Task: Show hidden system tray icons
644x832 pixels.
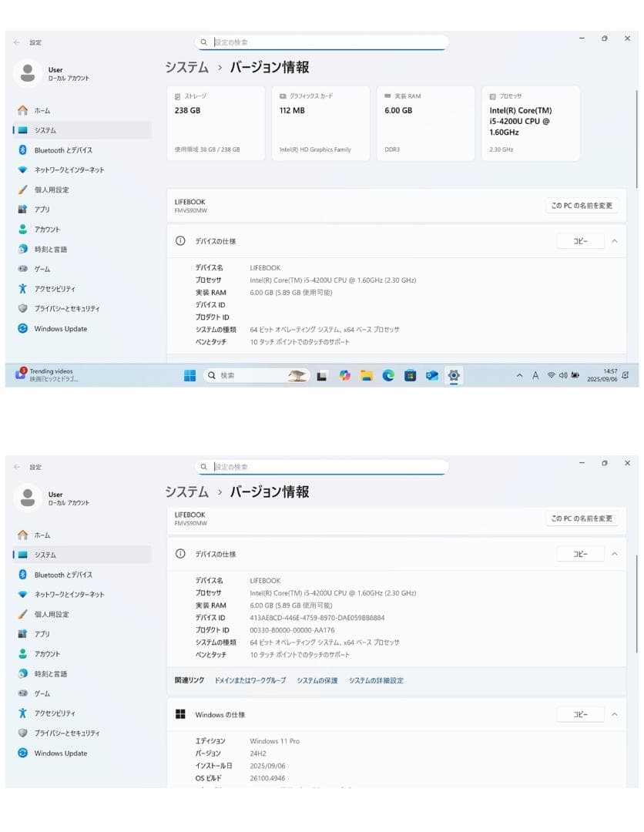Action: (519, 375)
